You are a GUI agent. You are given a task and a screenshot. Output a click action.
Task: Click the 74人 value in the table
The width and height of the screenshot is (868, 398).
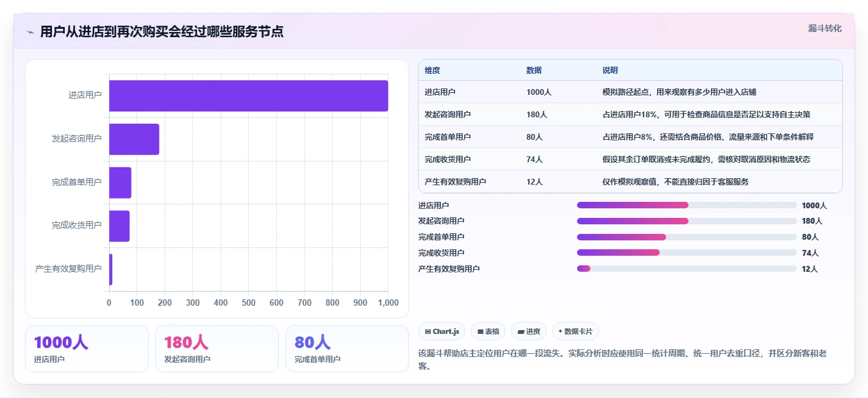tap(535, 160)
